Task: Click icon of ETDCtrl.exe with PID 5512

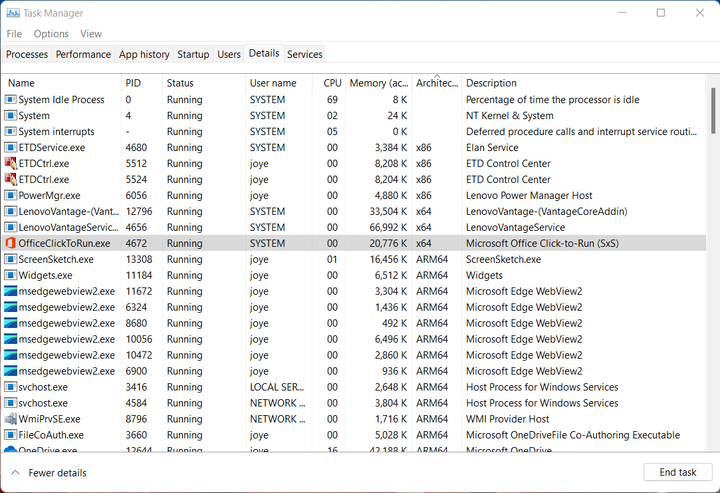Action: click(10, 163)
